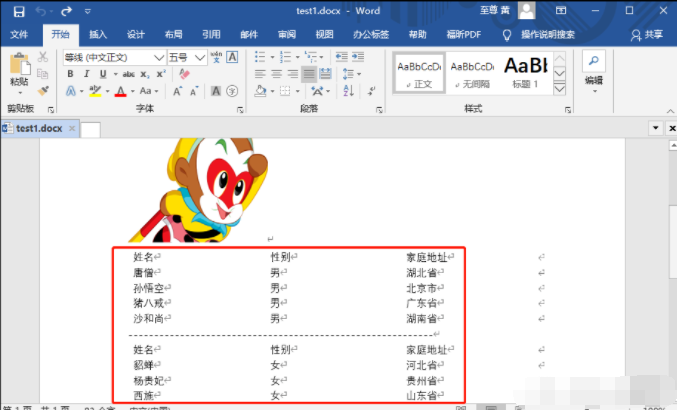Save the document with the floppy icon
Image resolution: width=677 pixels, height=410 pixels.
point(19,11)
